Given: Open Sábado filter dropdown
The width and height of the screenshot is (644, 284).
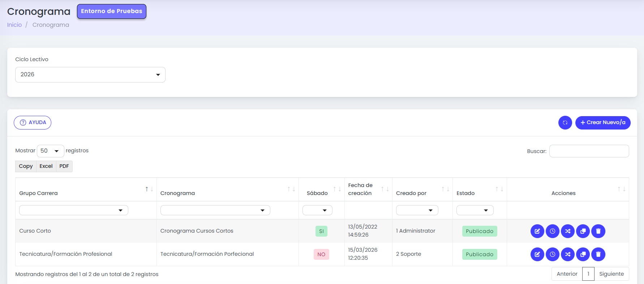Looking at the screenshot, I should (317, 210).
